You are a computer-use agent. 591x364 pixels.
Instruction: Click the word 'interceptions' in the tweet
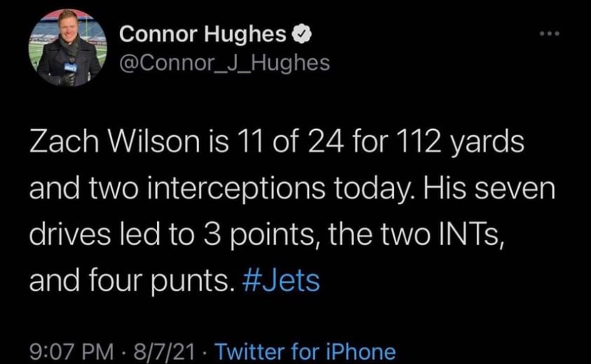click(x=236, y=188)
